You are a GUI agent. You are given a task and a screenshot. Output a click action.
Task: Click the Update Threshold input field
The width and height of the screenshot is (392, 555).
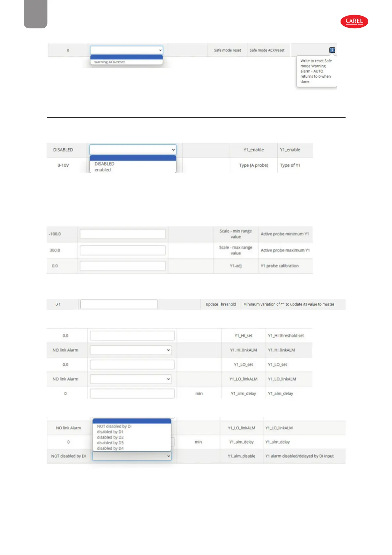[x=119, y=304]
